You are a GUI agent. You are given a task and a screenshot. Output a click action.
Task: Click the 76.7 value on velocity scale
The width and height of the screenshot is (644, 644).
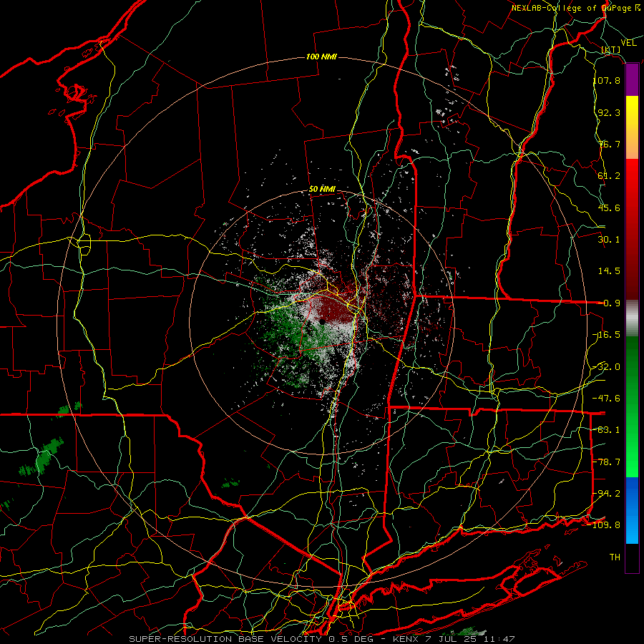[x=609, y=144]
